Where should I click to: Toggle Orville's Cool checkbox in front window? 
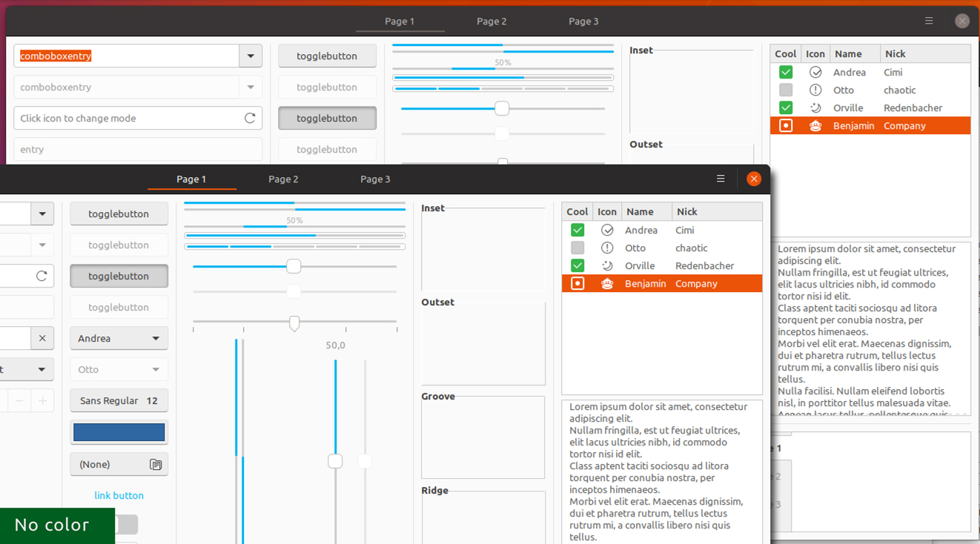[577, 265]
